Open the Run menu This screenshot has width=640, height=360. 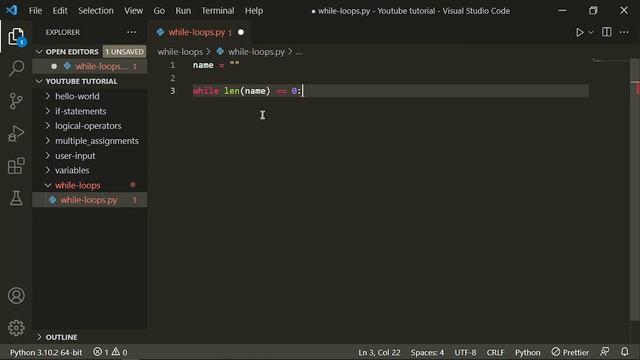tap(183, 11)
